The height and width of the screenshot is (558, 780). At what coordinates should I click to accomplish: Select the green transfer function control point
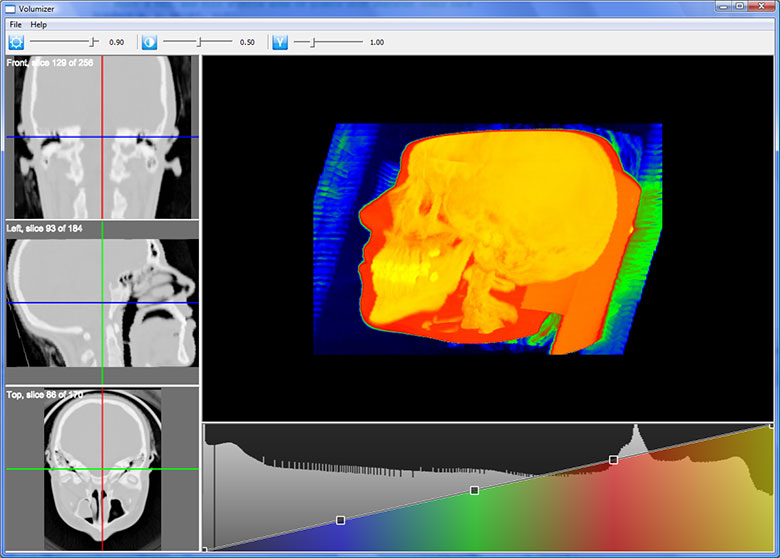click(474, 490)
